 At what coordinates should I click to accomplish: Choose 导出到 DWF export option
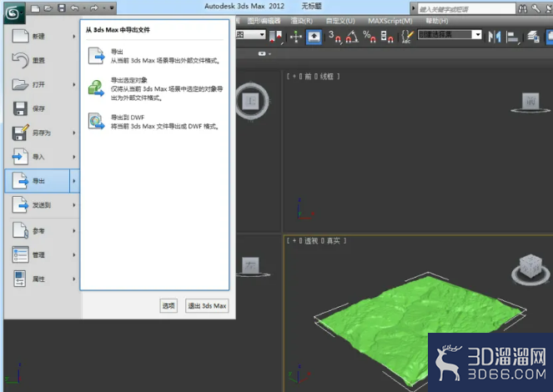pyautogui.click(x=154, y=122)
